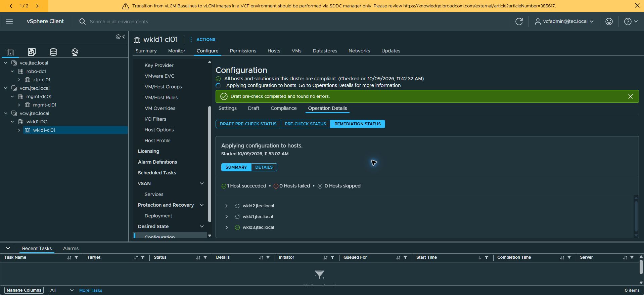Switch to the Compliance sub-tab
The width and height of the screenshot is (644, 295).
284,108
